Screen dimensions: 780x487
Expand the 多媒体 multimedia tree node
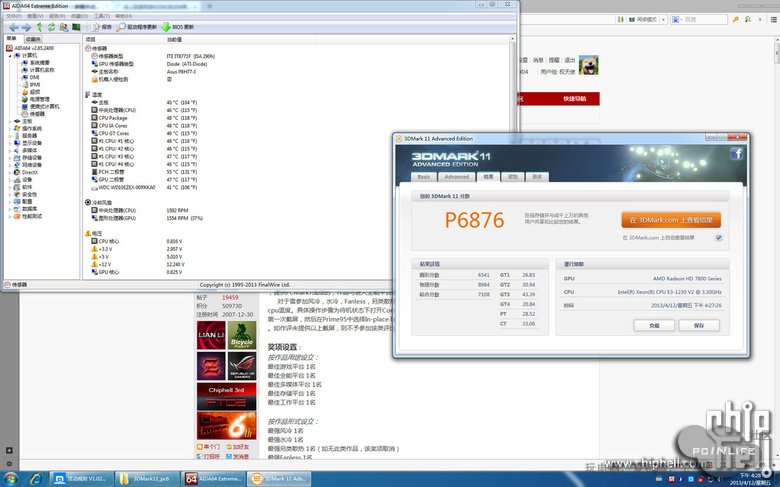click(x=10, y=150)
